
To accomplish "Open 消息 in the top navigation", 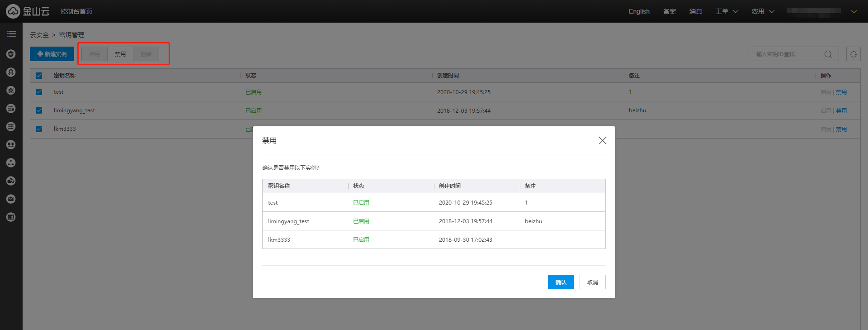I will tap(695, 11).
